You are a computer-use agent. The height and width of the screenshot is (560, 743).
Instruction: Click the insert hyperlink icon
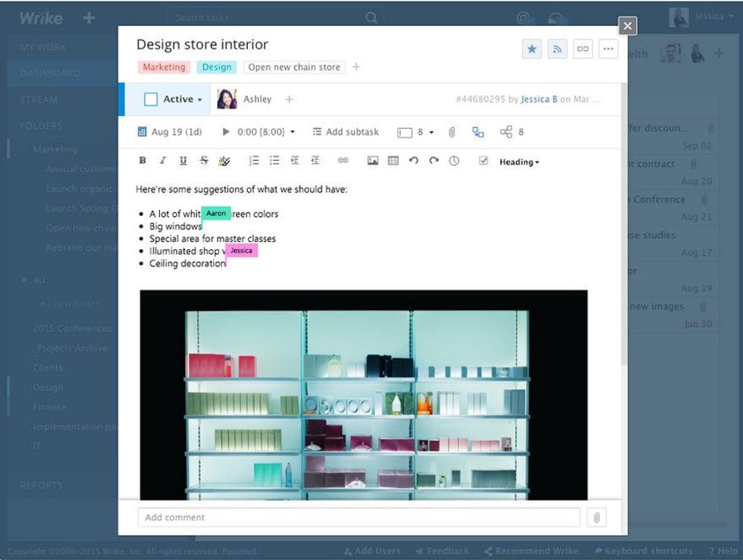coord(343,161)
